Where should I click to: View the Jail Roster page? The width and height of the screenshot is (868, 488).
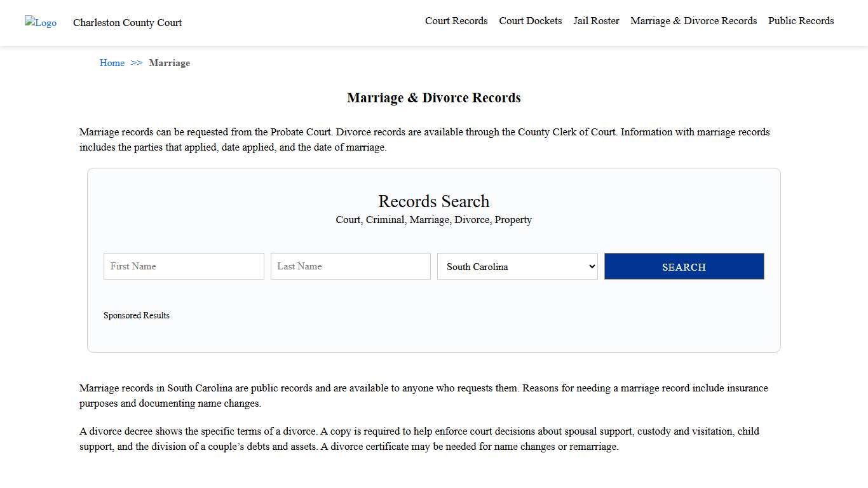point(595,20)
